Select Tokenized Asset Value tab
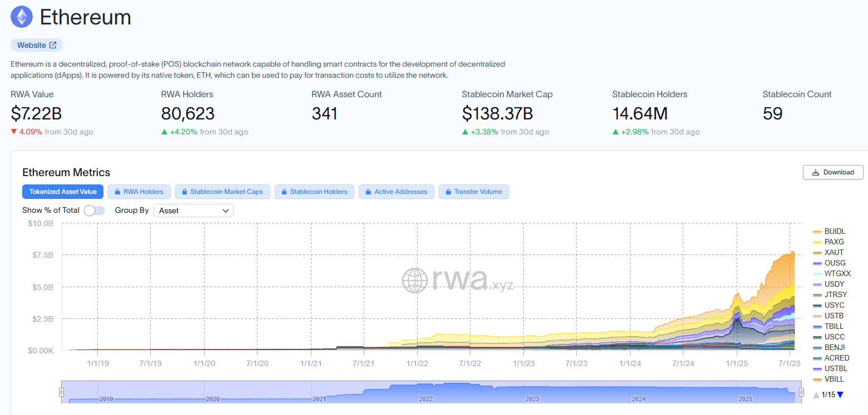Screen dimensions: 868x415 click(63, 192)
